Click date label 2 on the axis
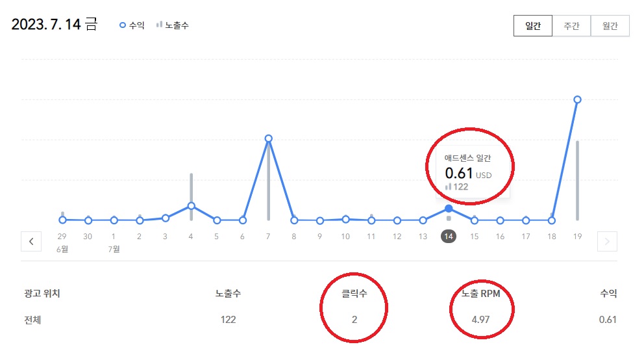The image size is (644, 349). pyautogui.click(x=139, y=237)
